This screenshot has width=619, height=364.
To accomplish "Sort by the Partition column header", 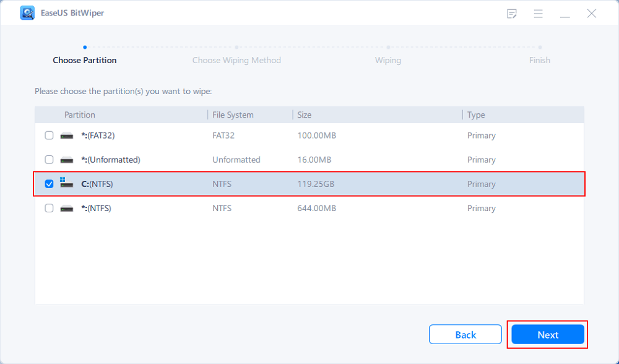I will coord(80,115).
